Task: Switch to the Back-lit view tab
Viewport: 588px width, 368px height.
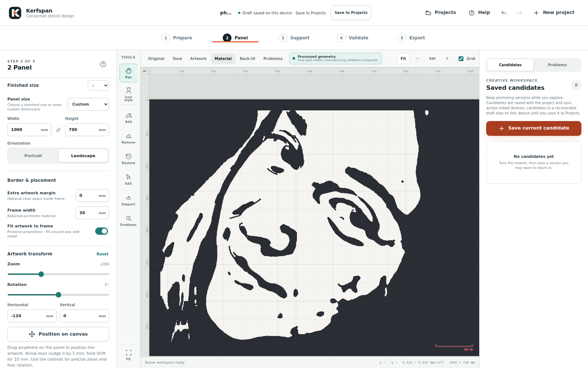Action: pos(247,59)
